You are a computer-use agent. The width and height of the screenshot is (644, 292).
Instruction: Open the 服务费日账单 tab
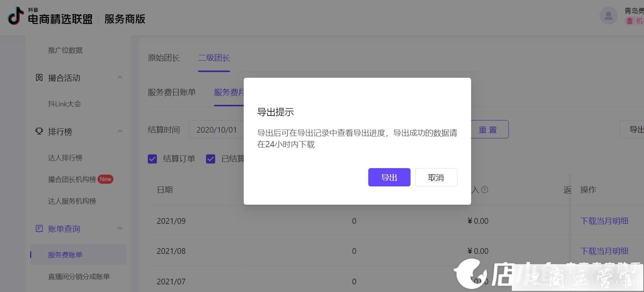tap(172, 92)
